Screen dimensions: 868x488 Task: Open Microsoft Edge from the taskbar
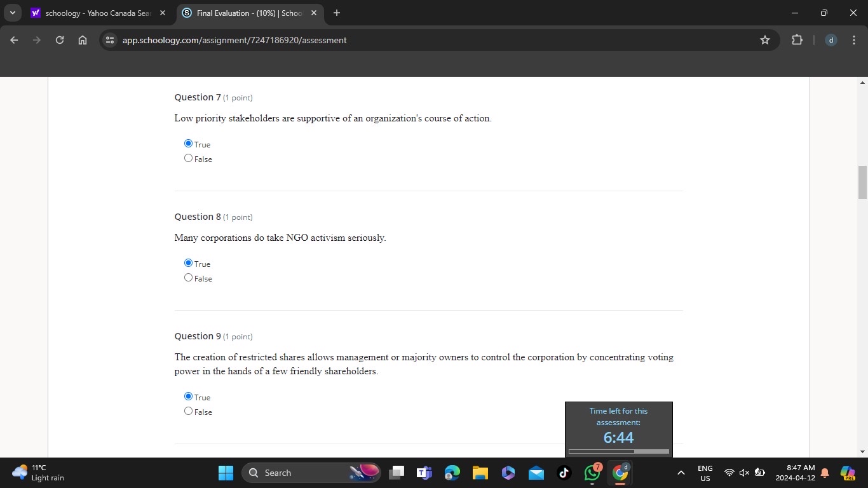click(452, 473)
